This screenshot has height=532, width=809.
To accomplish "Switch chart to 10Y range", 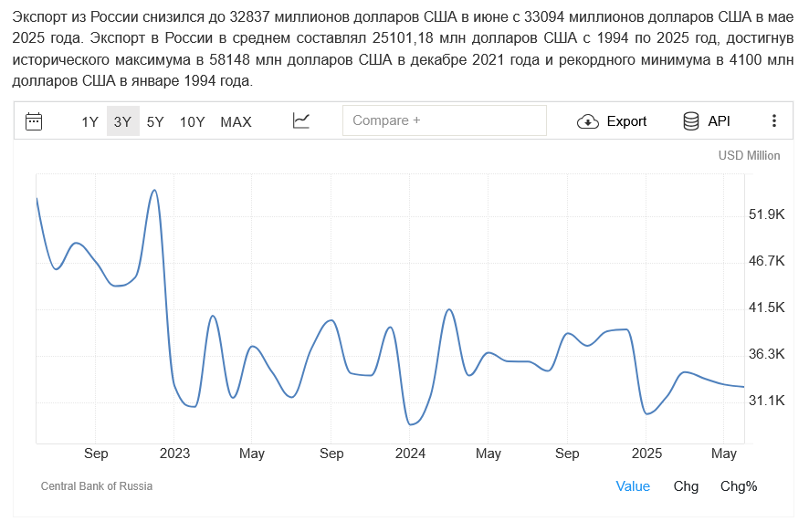I will (192, 121).
